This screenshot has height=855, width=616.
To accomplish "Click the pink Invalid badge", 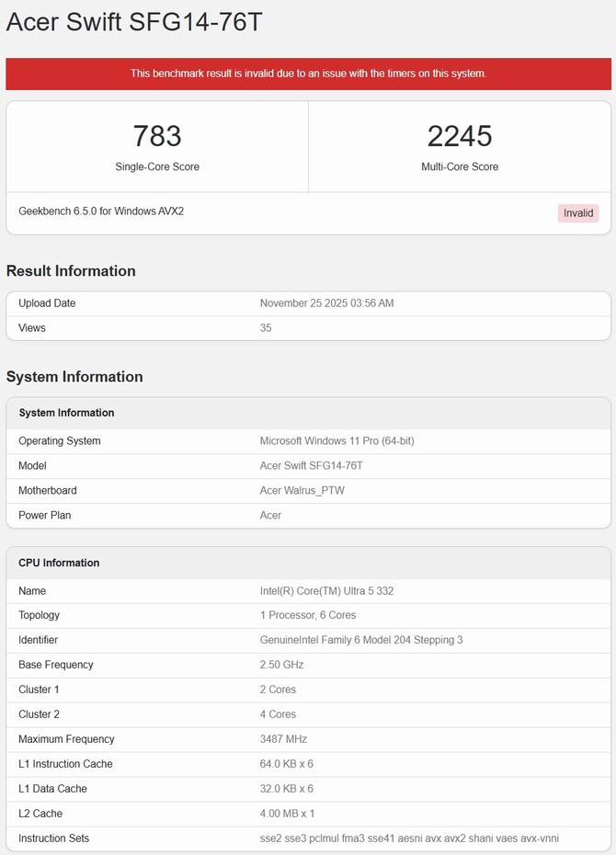I will 577,213.
